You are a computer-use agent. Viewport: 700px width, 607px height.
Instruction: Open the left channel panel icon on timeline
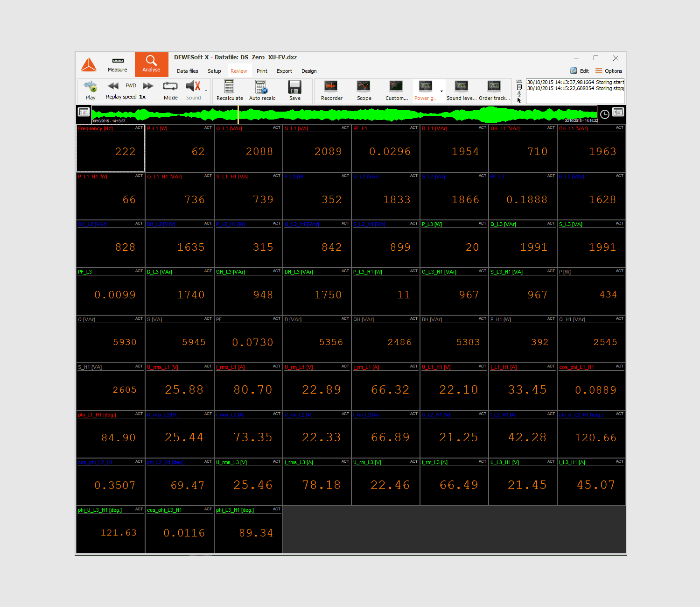tap(84, 112)
